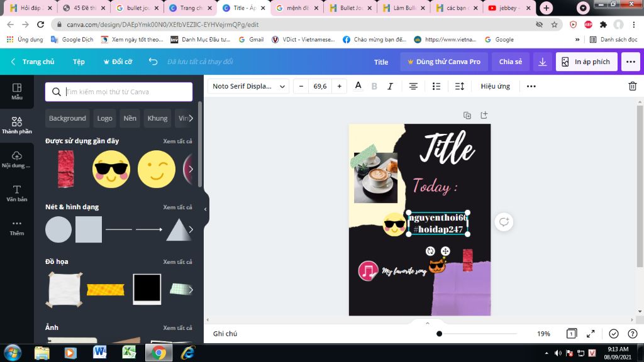Delete selected element with trash icon
Screen dimensions: 644x362
633,86
